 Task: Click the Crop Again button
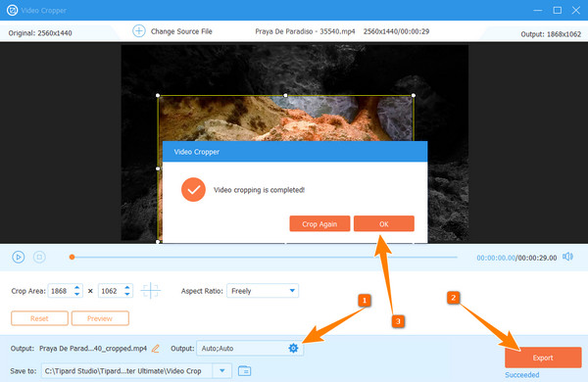[x=319, y=223]
